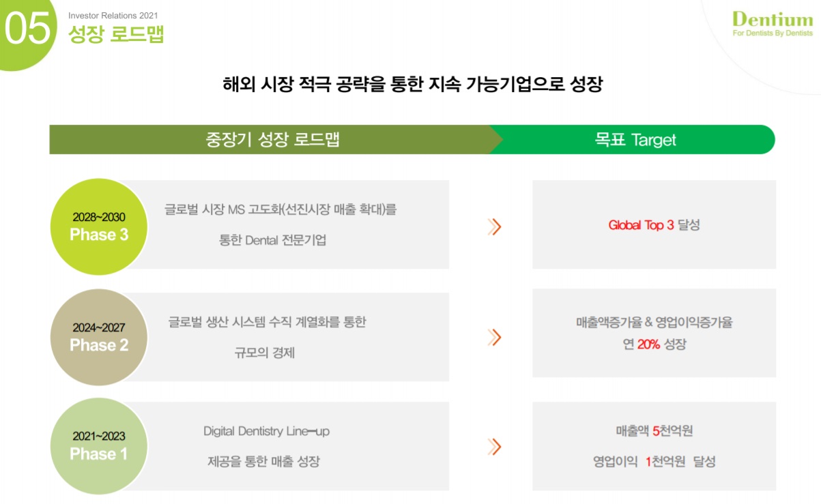Click the chevron arrow in Phase 2 row

pyautogui.click(x=495, y=337)
